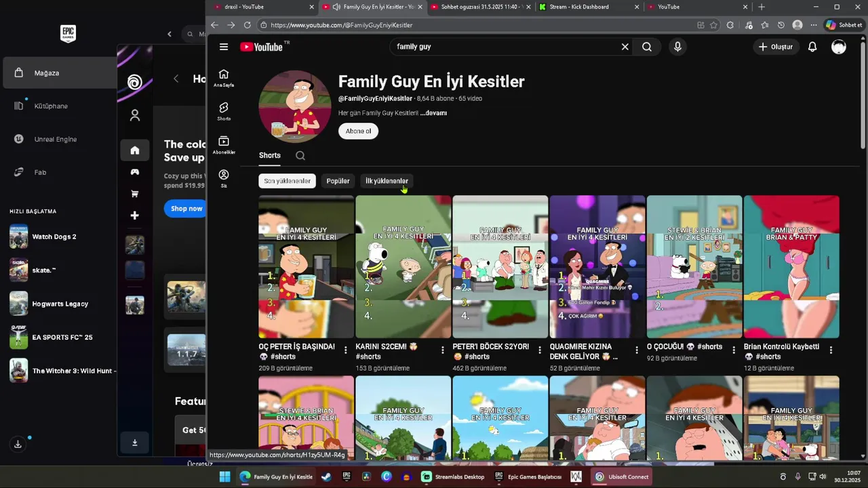Image resolution: width=868 pixels, height=488 pixels.
Task: Click the Oluştur create button
Action: click(x=776, y=47)
